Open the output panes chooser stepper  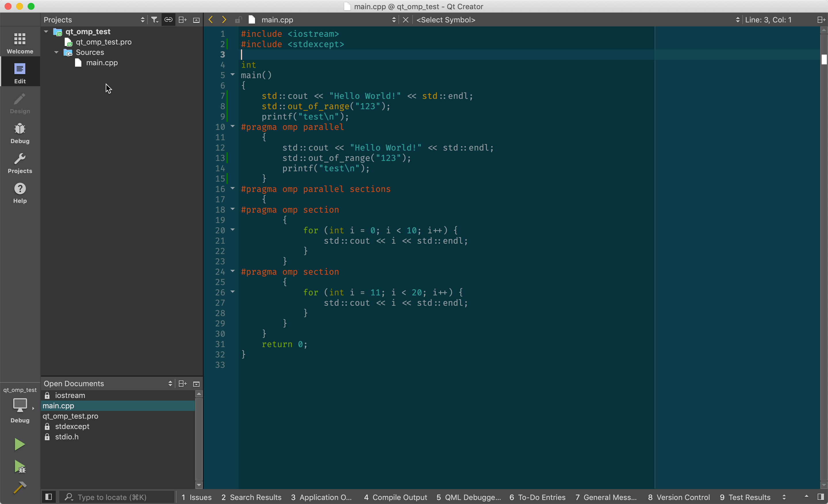pyautogui.click(x=784, y=497)
